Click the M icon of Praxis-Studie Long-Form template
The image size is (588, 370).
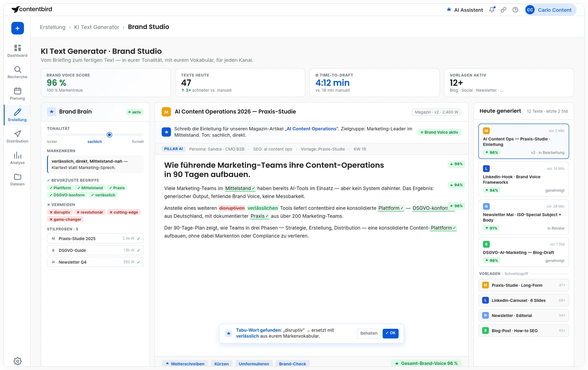(486, 285)
